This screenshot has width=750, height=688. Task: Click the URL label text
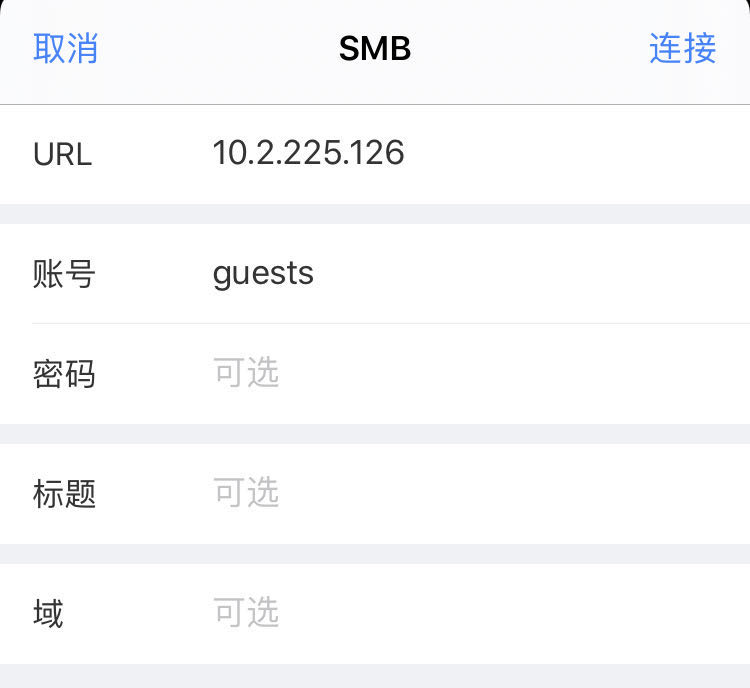click(62, 155)
